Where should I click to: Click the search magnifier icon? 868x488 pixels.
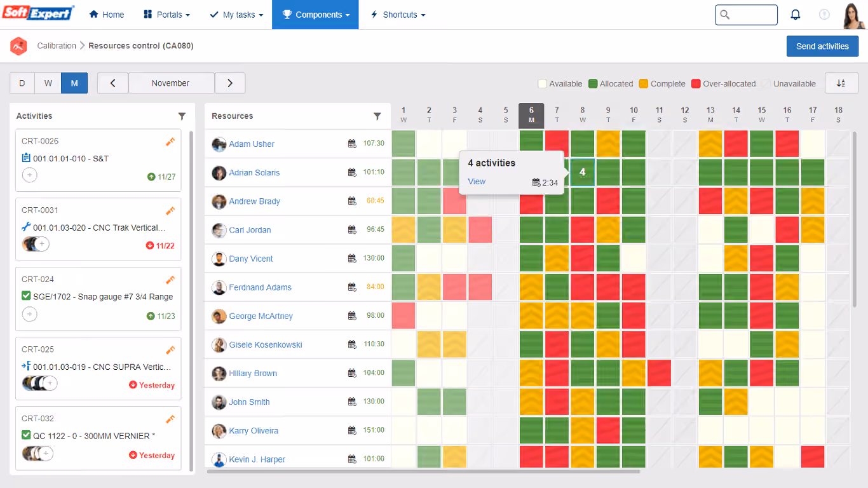(x=725, y=15)
